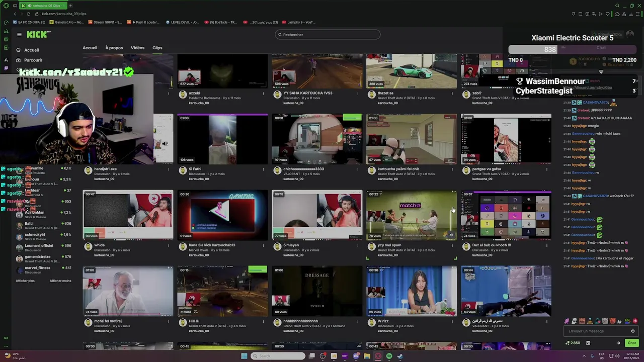Open AcXionMan channel in sidebar

[44, 214]
